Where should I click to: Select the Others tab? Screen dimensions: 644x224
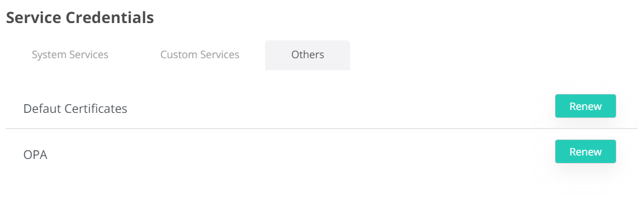click(x=308, y=55)
